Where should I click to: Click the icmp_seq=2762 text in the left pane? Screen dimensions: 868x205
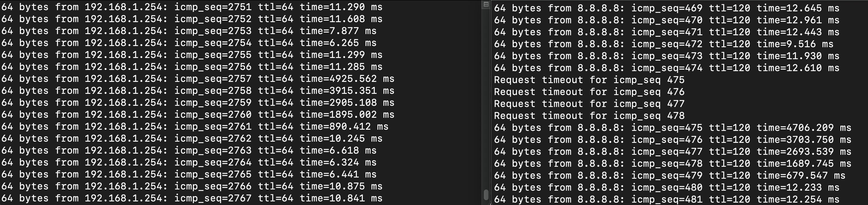tap(213, 138)
